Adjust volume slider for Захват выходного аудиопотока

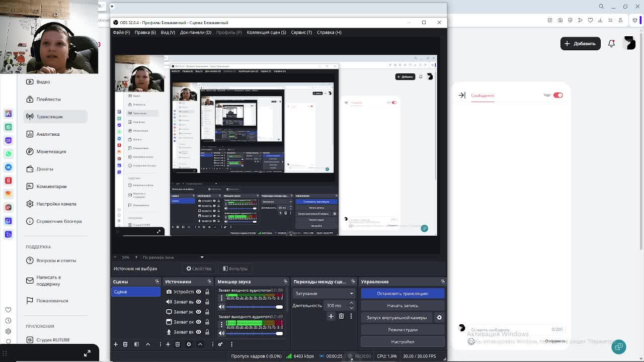point(255,333)
